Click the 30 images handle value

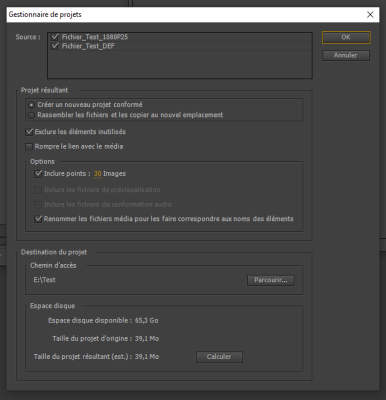(x=98, y=174)
